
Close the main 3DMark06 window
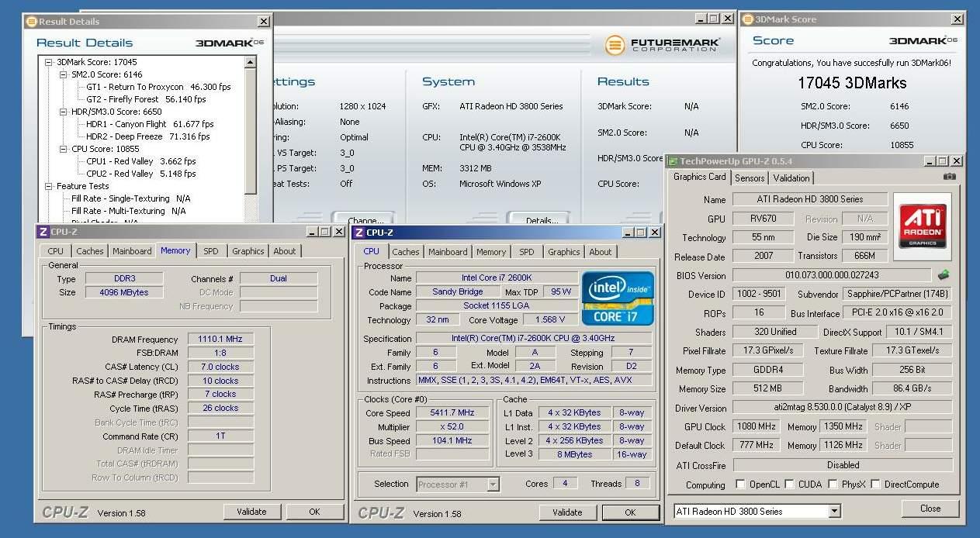727,19
